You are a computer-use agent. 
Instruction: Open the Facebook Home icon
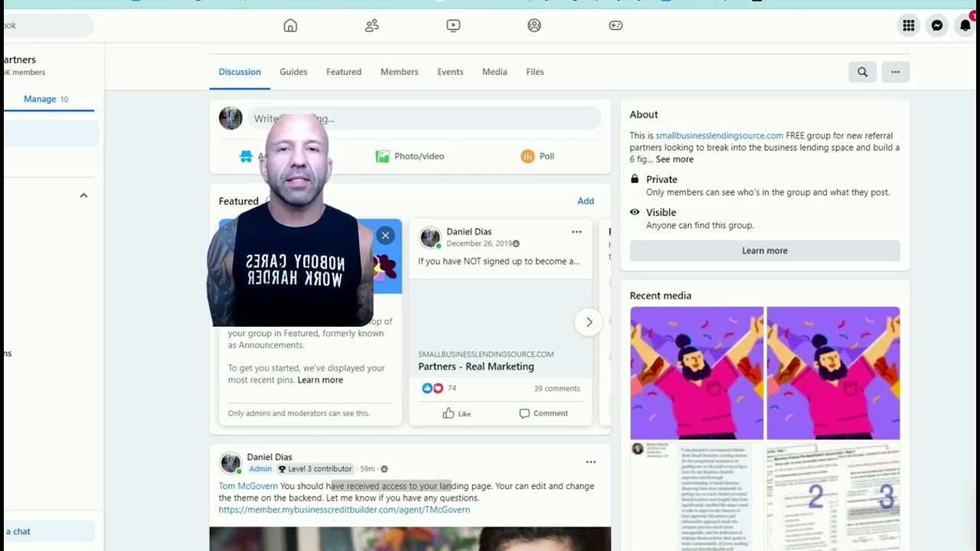click(290, 25)
